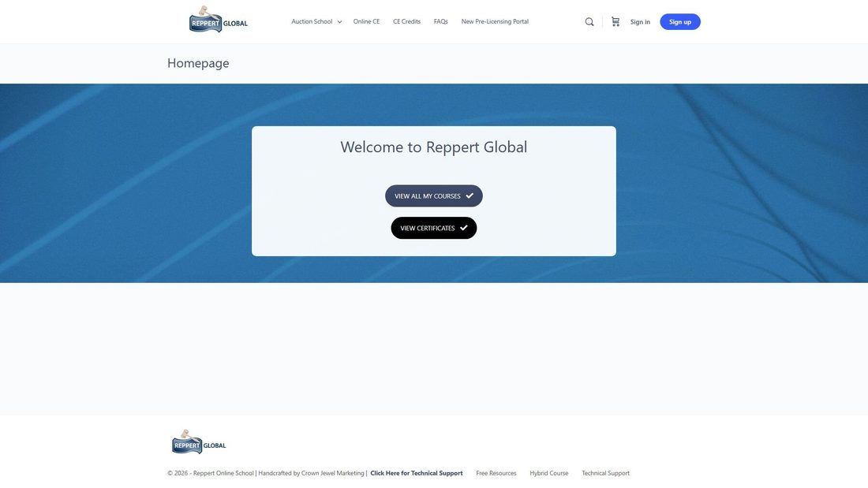Click the Homepage page title text
This screenshot has height=488, width=868.
pyautogui.click(x=198, y=64)
